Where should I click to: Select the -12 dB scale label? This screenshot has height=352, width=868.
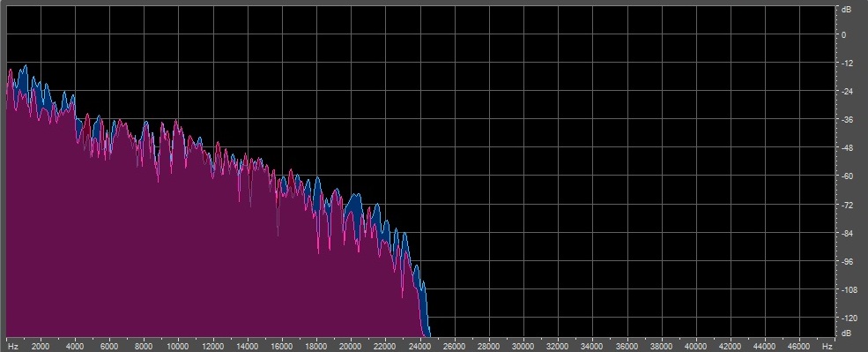click(x=847, y=64)
